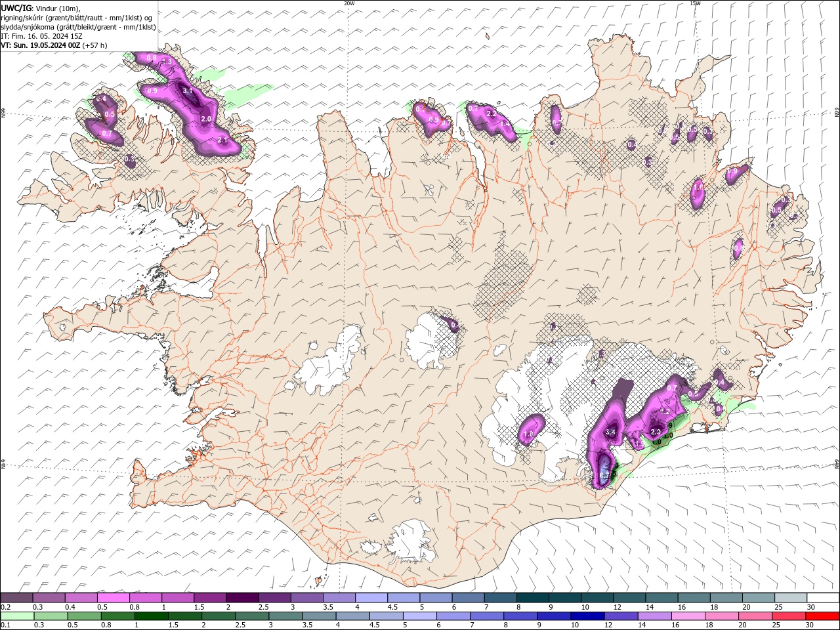Click the '20W' longitude label
The width and height of the screenshot is (840, 630).
(x=349, y=3)
